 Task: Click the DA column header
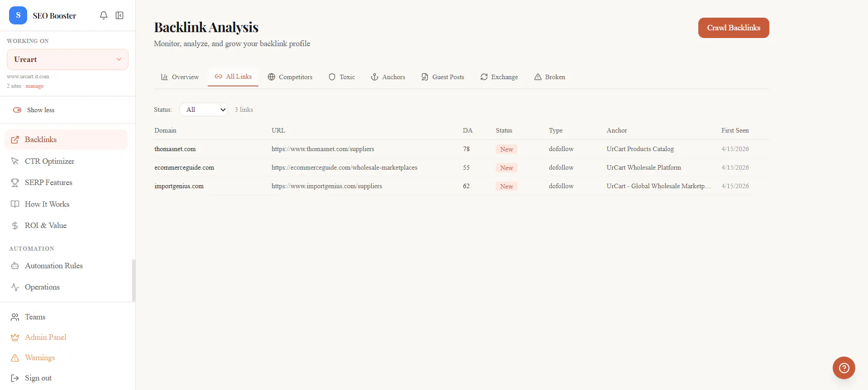coord(467,130)
